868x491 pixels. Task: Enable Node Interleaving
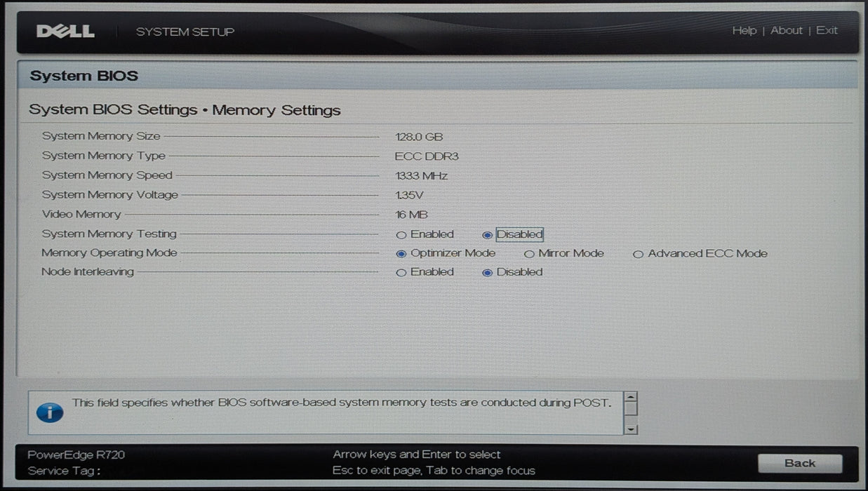[x=401, y=273]
